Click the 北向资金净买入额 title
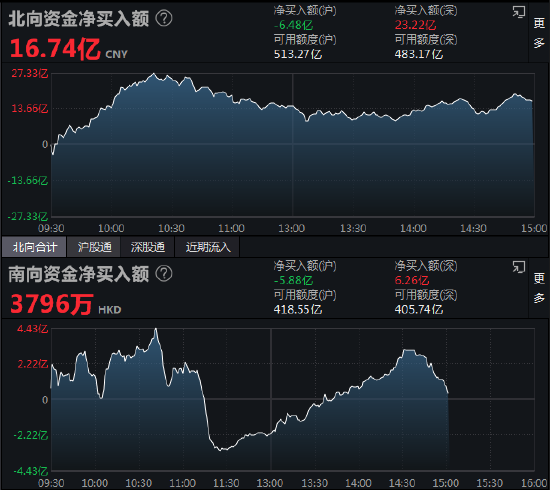The height and width of the screenshot is (490, 550). [x=79, y=19]
